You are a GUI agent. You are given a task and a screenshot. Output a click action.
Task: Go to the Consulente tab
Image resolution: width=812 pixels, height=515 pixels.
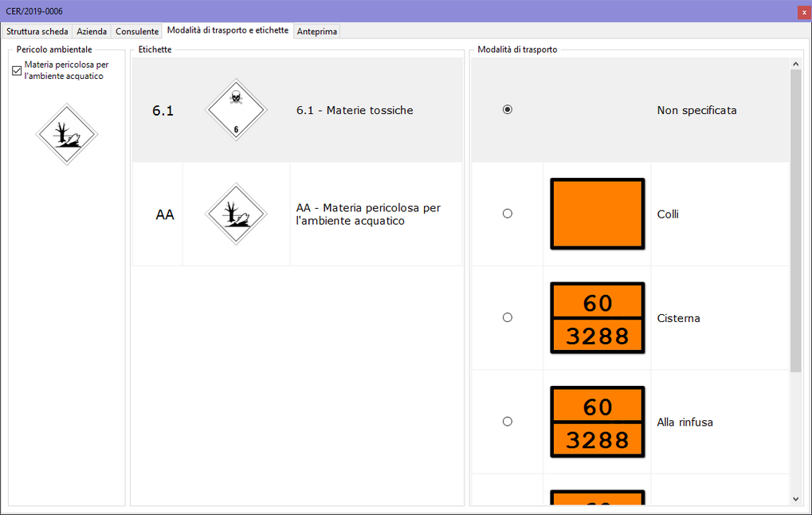point(137,32)
